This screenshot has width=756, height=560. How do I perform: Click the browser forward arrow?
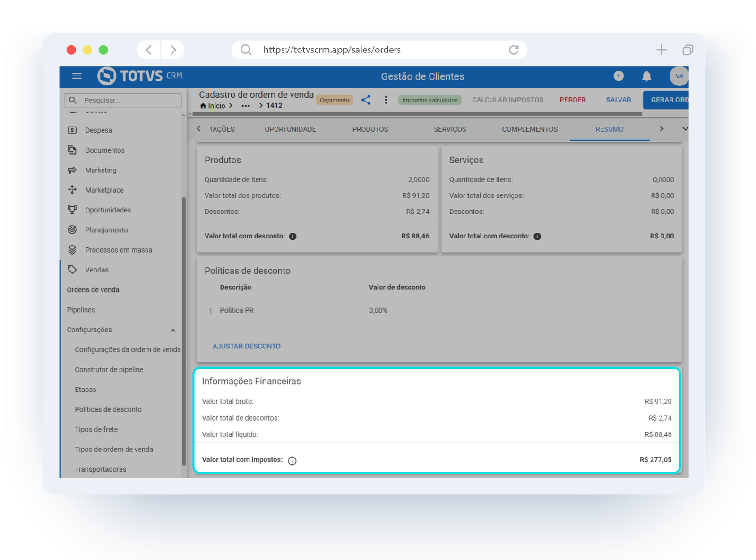click(x=173, y=50)
